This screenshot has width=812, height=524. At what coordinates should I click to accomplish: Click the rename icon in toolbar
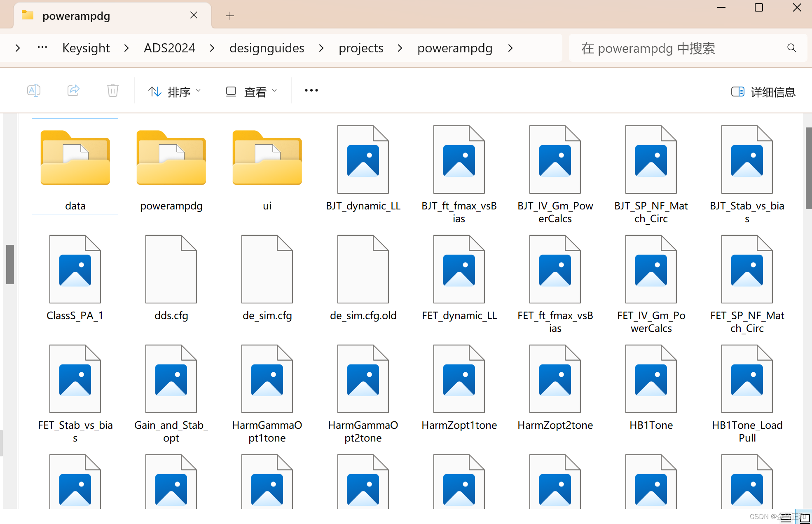coord(33,90)
